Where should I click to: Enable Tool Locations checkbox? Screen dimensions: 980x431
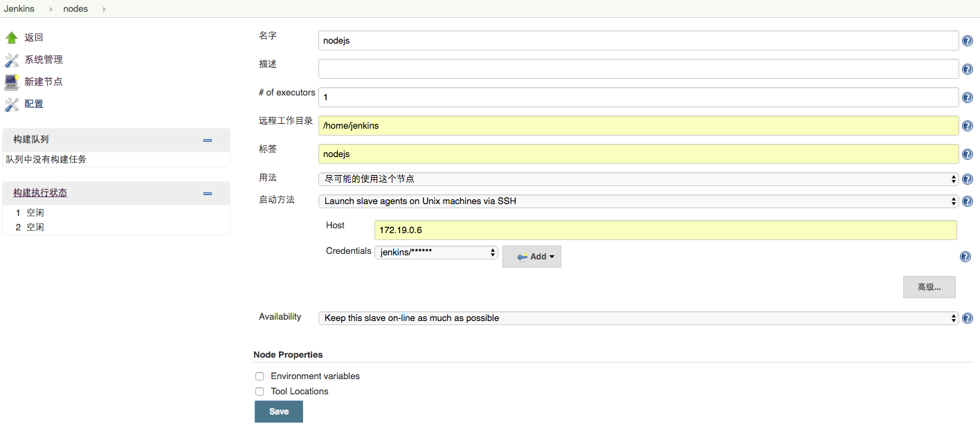260,392
